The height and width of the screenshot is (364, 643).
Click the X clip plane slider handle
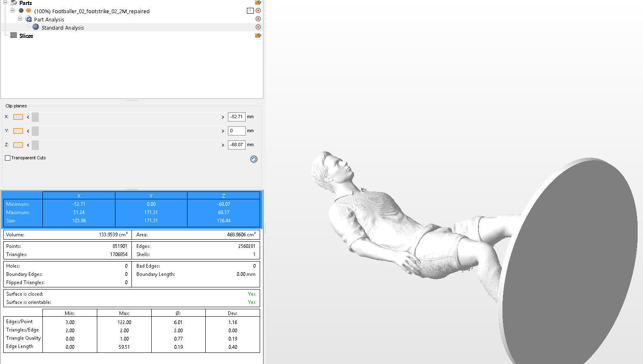pyautogui.click(x=35, y=117)
